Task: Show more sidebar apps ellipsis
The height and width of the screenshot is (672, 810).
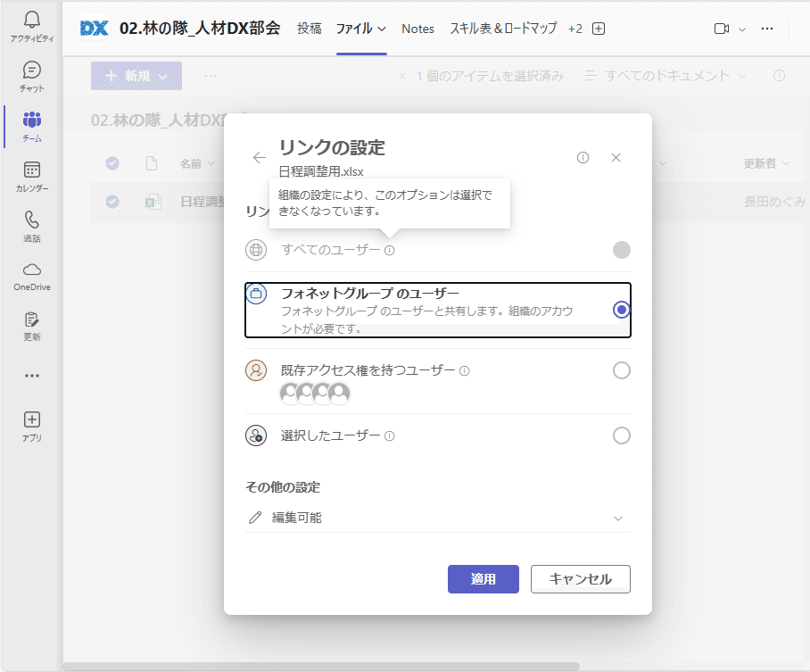Action: (x=31, y=376)
